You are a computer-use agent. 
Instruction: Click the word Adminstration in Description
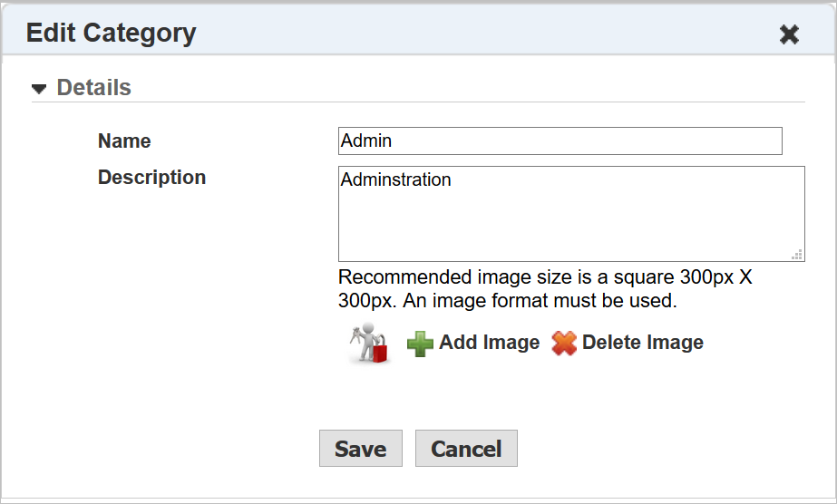pyautogui.click(x=395, y=179)
